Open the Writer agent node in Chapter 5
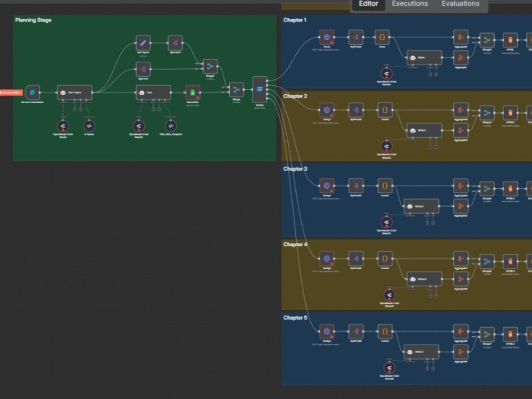Image resolution: width=532 pixels, height=399 pixels. click(421, 352)
